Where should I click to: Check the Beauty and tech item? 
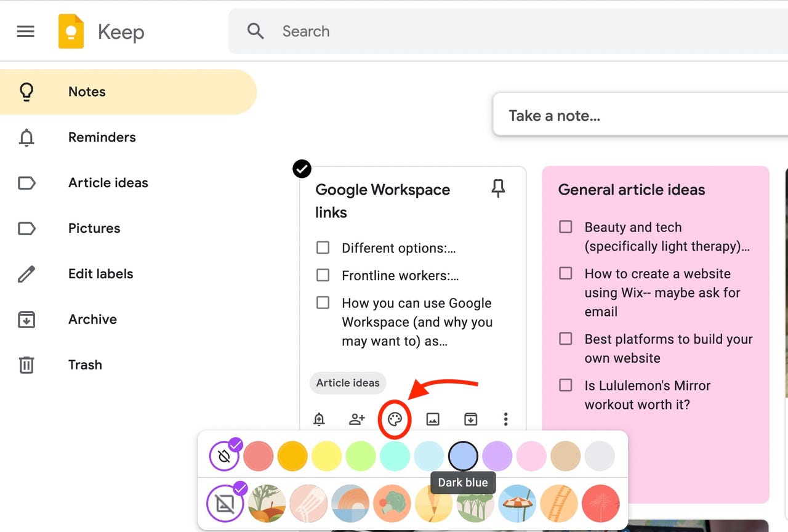pyautogui.click(x=565, y=227)
